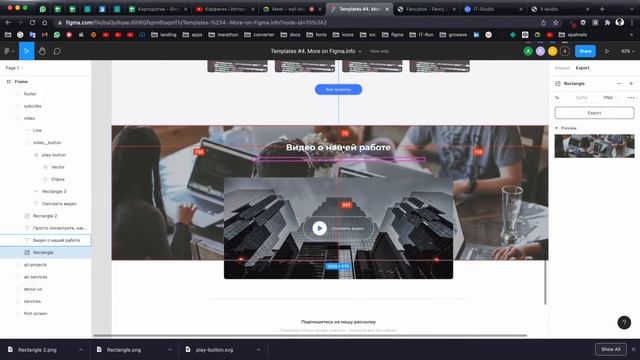This screenshot has height=360, width=640.
Task: Open the WhatsApp bookmark icon in bookmarks bar
Action: point(57,35)
